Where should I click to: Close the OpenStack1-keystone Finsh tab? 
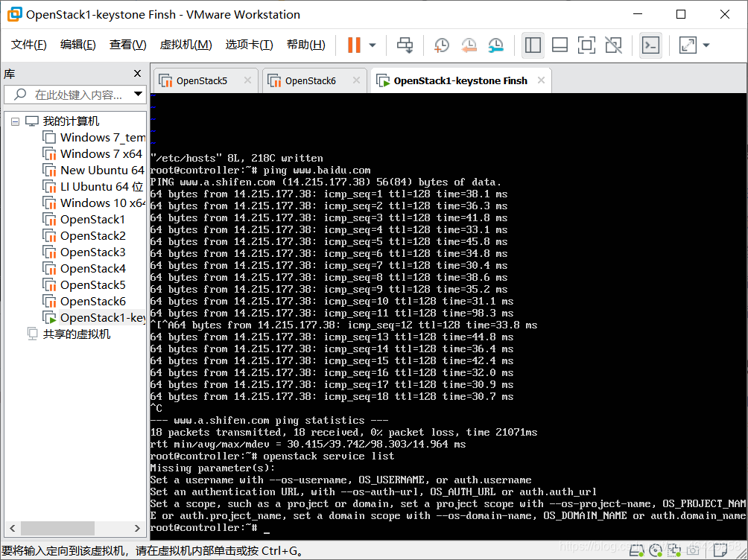541,80
